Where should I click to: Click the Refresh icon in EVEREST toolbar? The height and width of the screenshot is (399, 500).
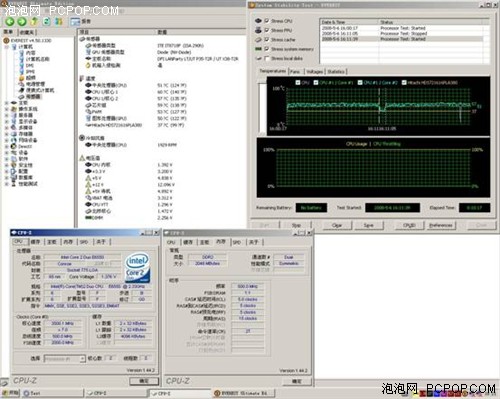coord(46,22)
